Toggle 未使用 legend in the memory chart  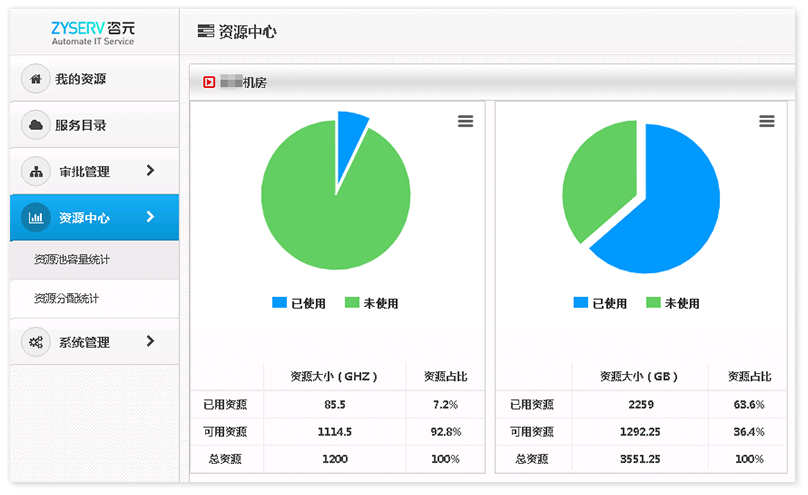point(673,303)
